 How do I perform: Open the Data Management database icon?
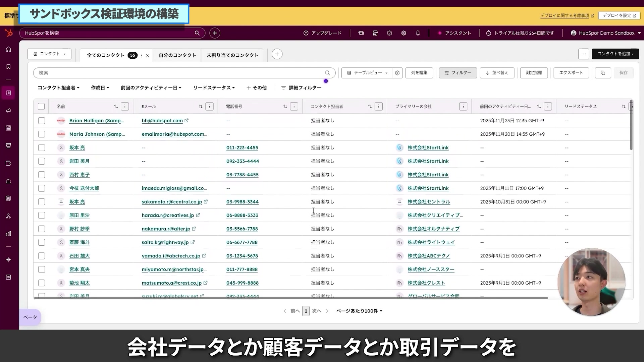coord(8,198)
